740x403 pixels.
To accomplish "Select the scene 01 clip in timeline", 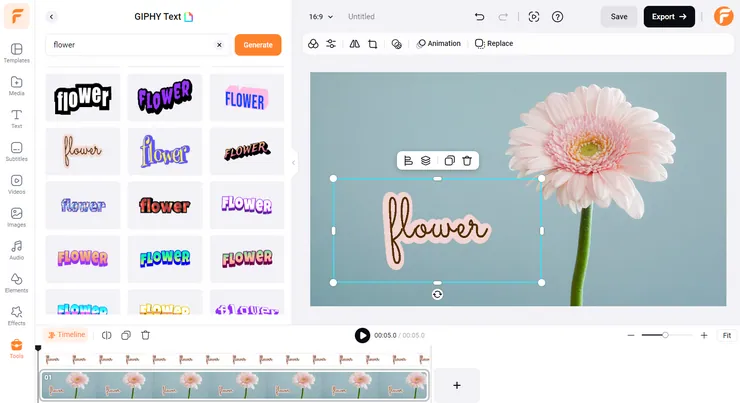I will pos(234,386).
